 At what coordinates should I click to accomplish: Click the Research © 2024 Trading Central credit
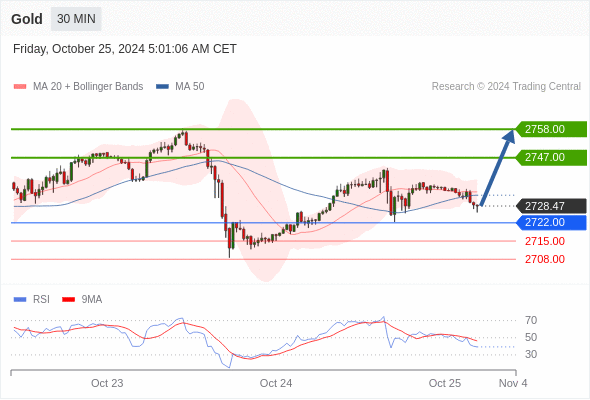506,87
